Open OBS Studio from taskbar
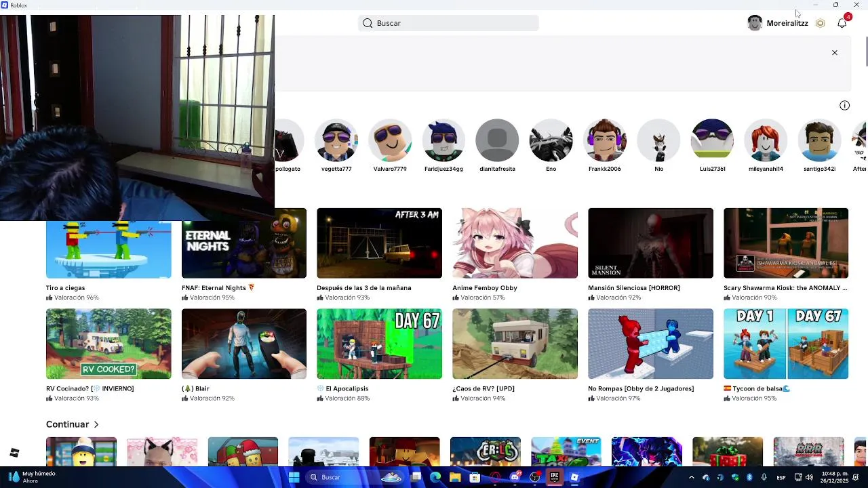Image resolution: width=868 pixels, height=488 pixels. (x=534, y=477)
